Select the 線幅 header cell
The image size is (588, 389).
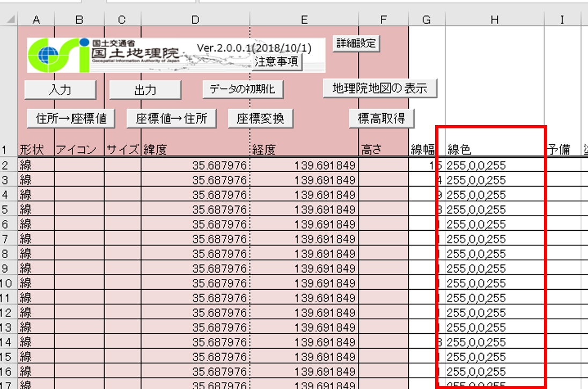427,150
